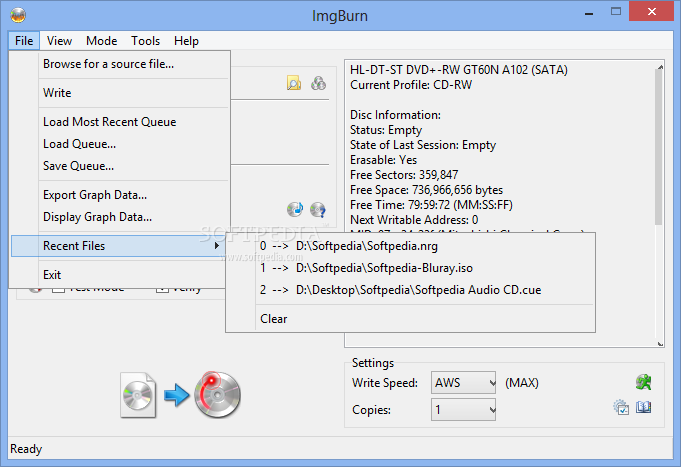
Task: Close the ImgBurn window
Action: (x=651, y=12)
